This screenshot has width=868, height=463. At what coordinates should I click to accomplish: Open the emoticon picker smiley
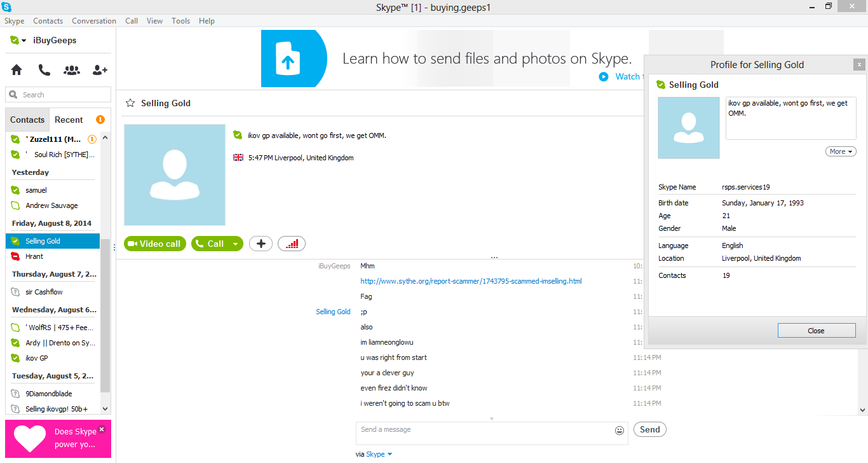[x=620, y=431]
